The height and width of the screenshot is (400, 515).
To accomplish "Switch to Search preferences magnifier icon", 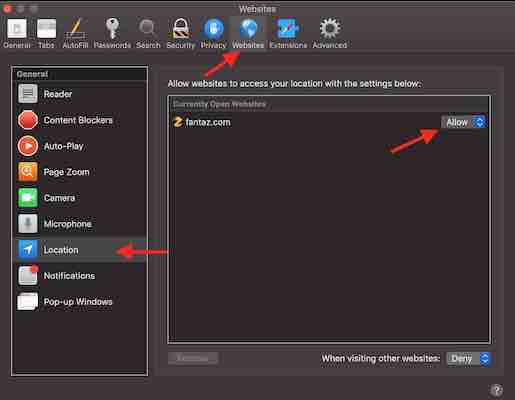I will click(x=147, y=28).
